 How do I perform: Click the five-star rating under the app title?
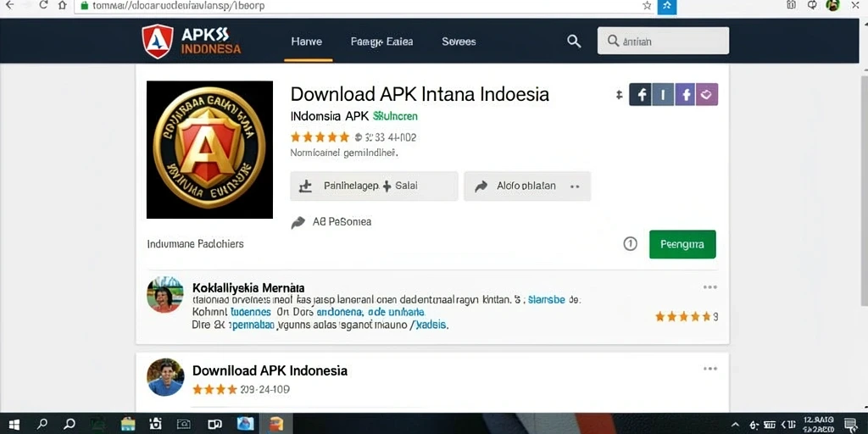tap(320, 136)
